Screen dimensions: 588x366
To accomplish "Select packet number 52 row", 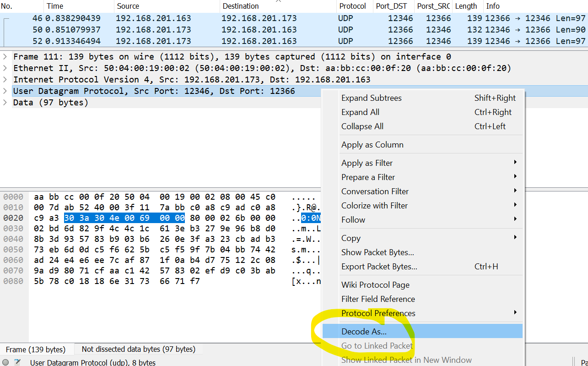I will click(x=294, y=41).
